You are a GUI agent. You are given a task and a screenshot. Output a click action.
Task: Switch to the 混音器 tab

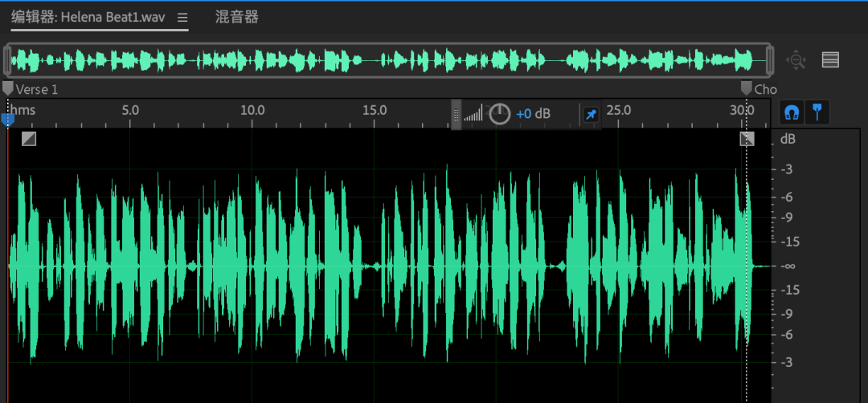click(237, 18)
